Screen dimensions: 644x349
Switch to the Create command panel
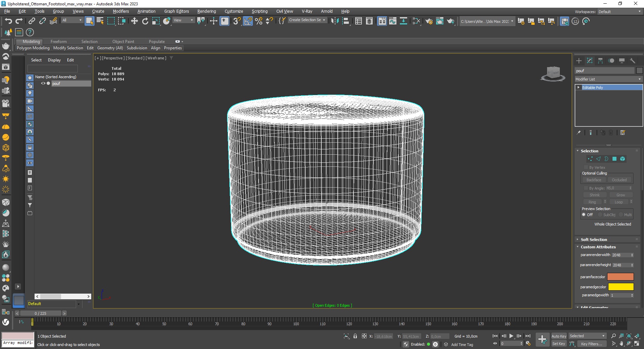coord(579,61)
